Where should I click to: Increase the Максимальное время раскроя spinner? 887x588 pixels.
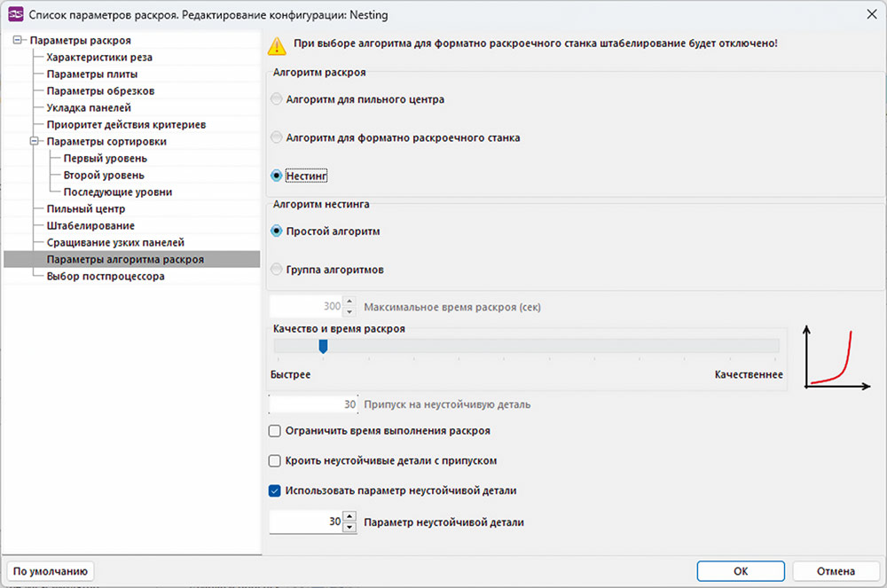point(349,302)
